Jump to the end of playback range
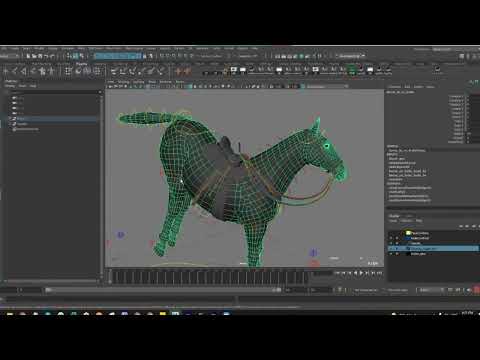Image resolution: width=480 pixels, height=360 pixels. tap(379, 273)
